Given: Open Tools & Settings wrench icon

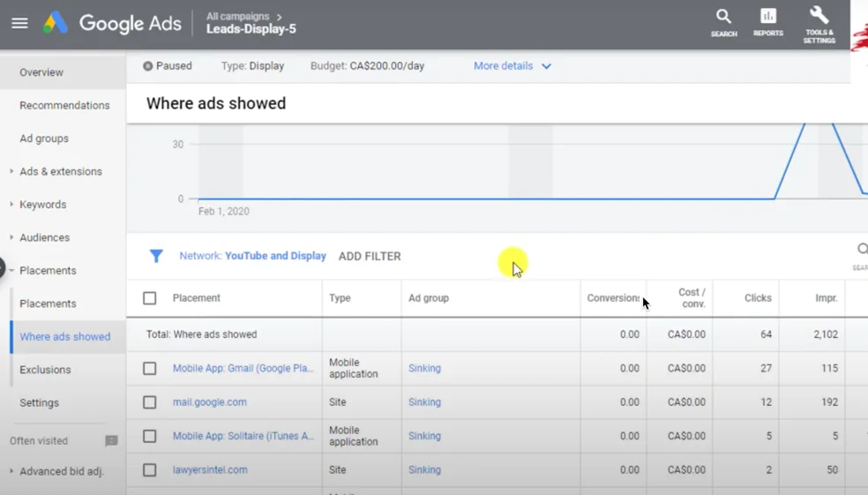Looking at the screenshot, I should point(819,25).
